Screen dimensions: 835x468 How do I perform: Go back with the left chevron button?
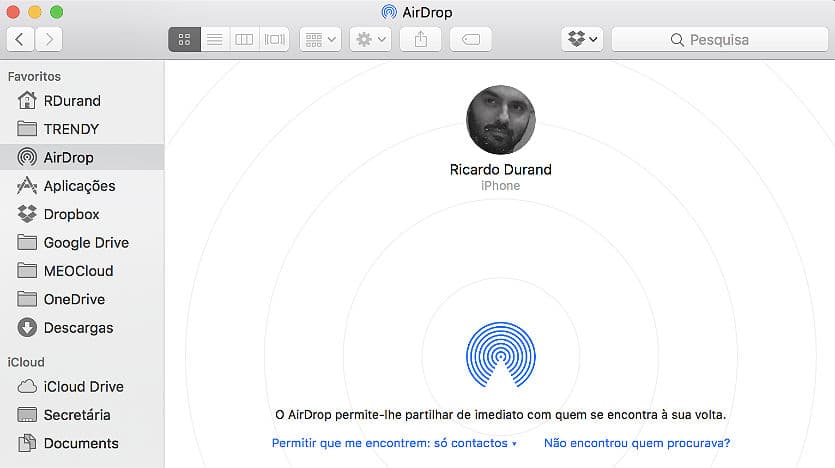tap(20, 39)
